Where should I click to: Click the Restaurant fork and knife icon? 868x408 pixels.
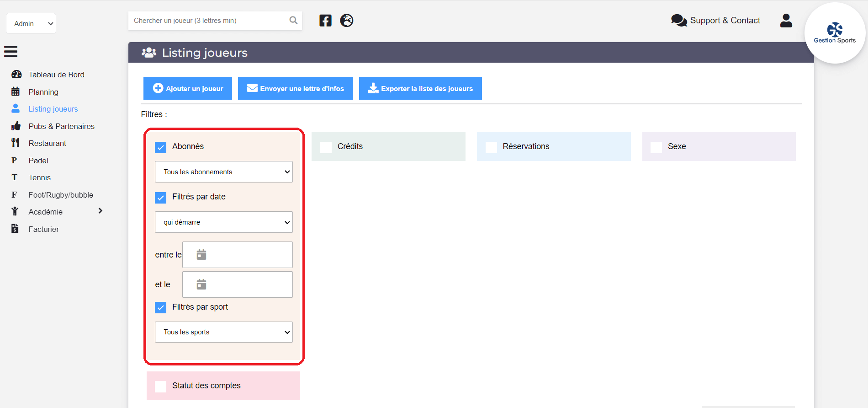pos(16,143)
